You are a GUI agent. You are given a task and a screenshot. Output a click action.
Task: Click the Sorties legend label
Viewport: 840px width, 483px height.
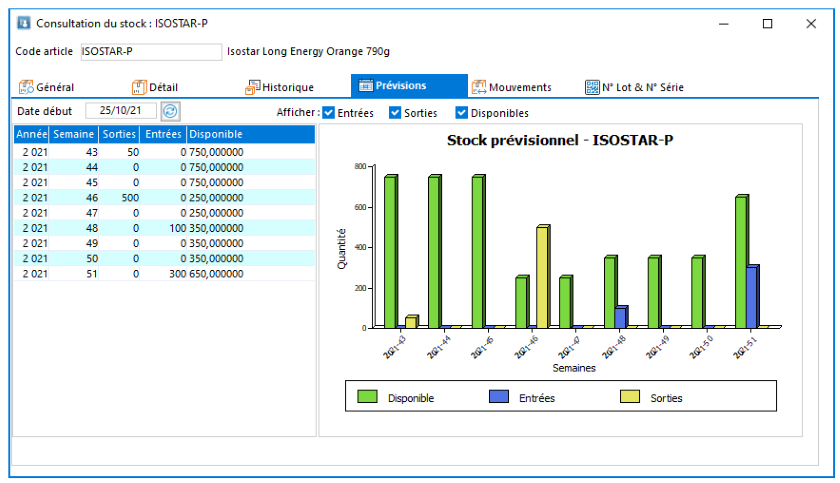666,398
